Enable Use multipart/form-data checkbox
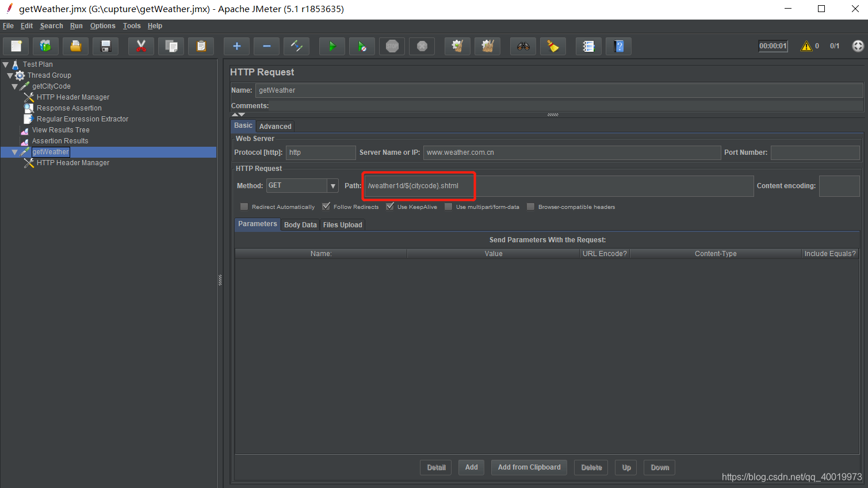868x488 pixels. coord(449,207)
